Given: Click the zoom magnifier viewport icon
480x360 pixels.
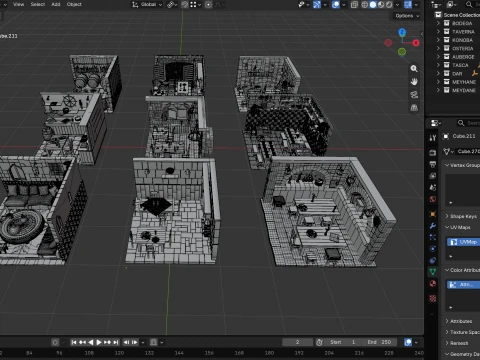Looking at the screenshot, I should pos(414,68).
